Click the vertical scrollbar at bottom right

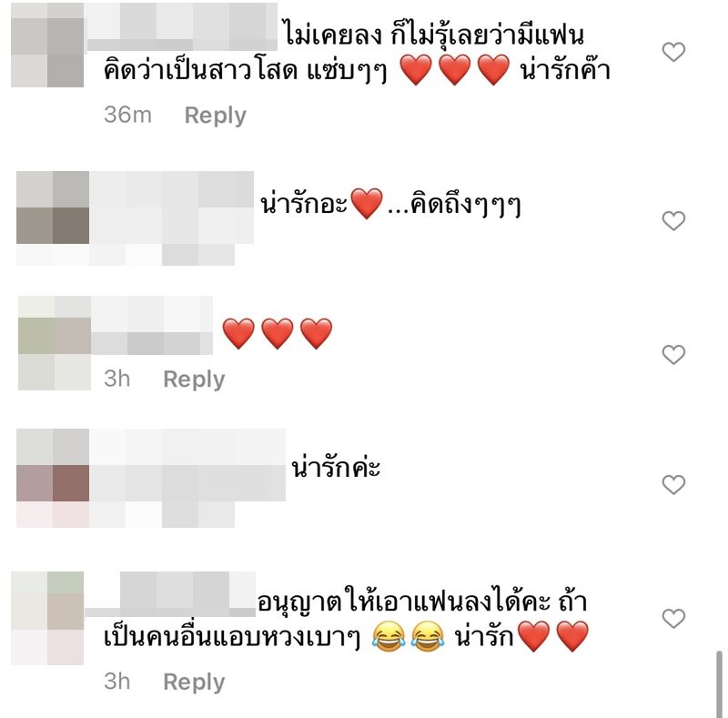[719, 684]
